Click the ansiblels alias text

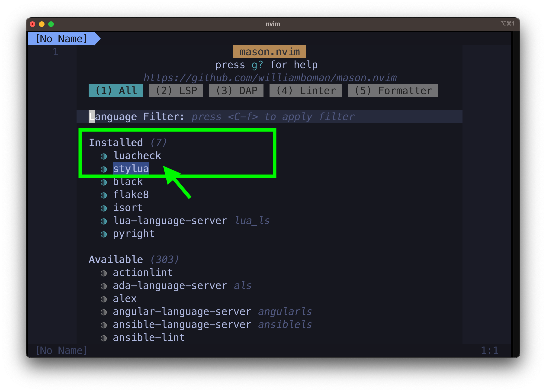(x=285, y=325)
